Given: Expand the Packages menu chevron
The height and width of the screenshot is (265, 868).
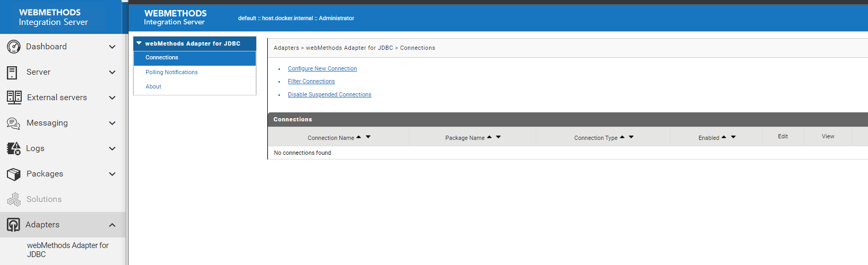Looking at the screenshot, I should pos(112,174).
